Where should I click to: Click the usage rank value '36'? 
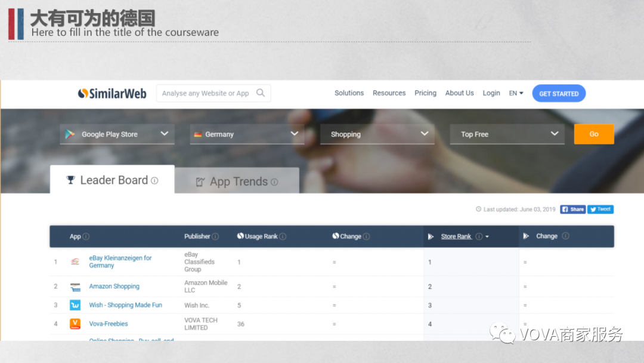[x=241, y=324]
